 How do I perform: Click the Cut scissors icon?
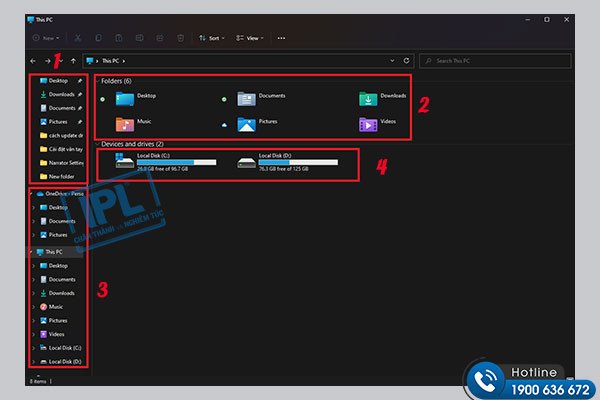(x=78, y=38)
